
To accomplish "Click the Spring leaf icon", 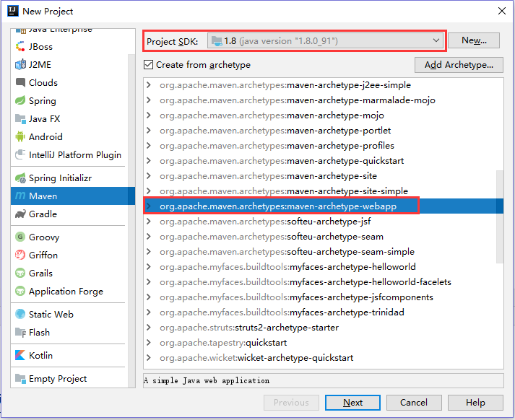I will point(20,101).
